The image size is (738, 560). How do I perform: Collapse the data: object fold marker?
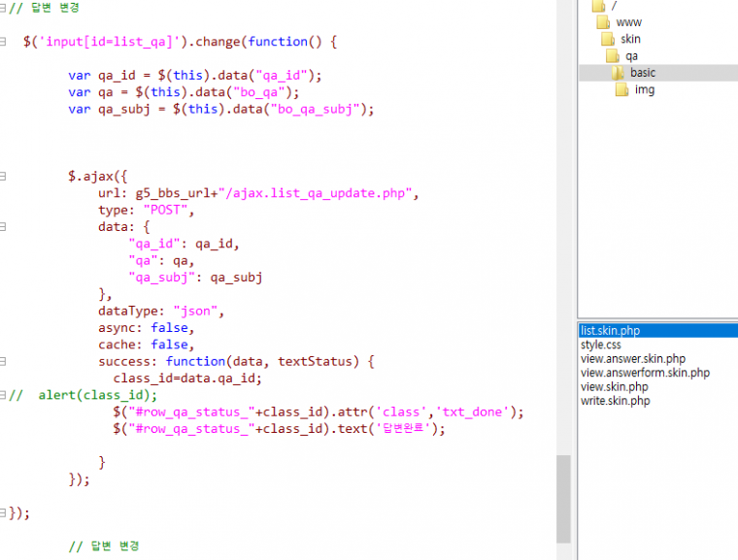(4, 226)
